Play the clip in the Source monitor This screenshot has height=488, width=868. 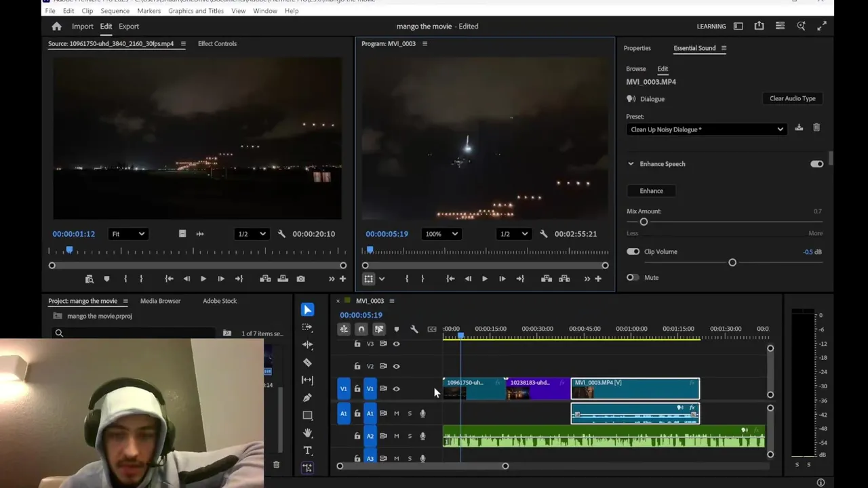[203, 279]
